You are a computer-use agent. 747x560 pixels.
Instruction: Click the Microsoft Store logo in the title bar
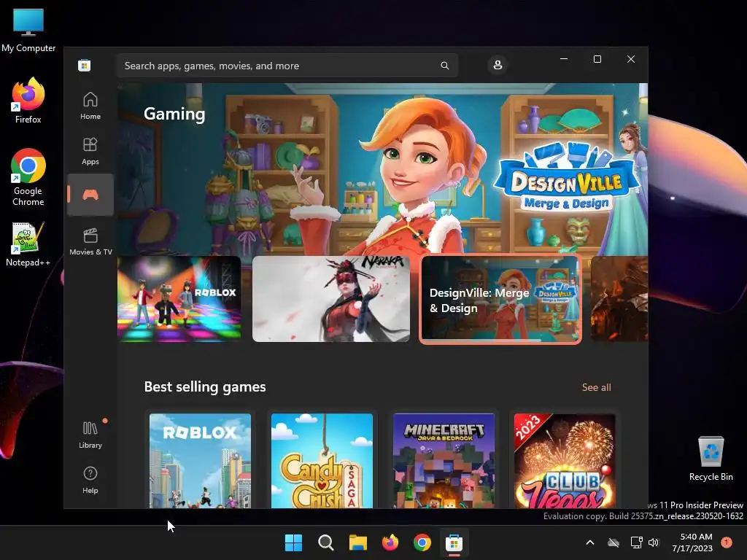pyautogui.click(x=85, y=65)
